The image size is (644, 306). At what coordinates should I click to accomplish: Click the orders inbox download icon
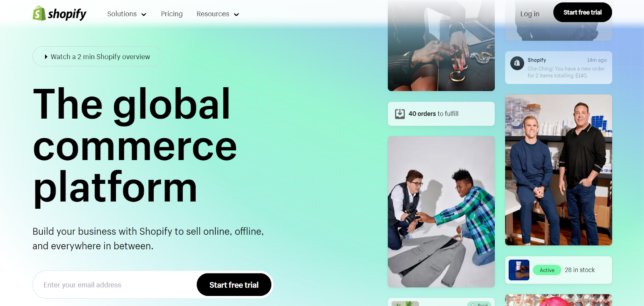pos(400,114)
